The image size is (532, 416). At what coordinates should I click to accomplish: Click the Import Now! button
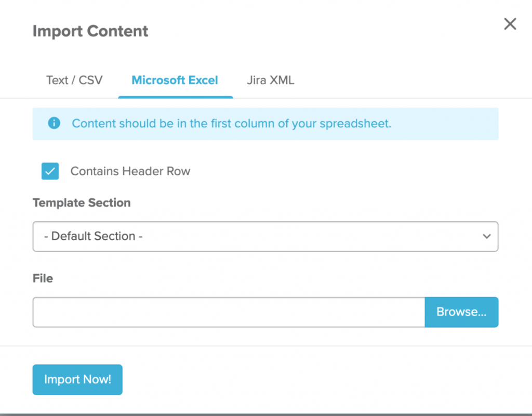click(x=77, y=380)
